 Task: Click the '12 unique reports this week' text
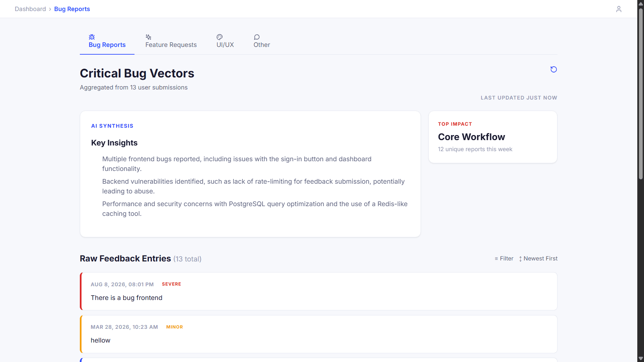click(475, 149)
